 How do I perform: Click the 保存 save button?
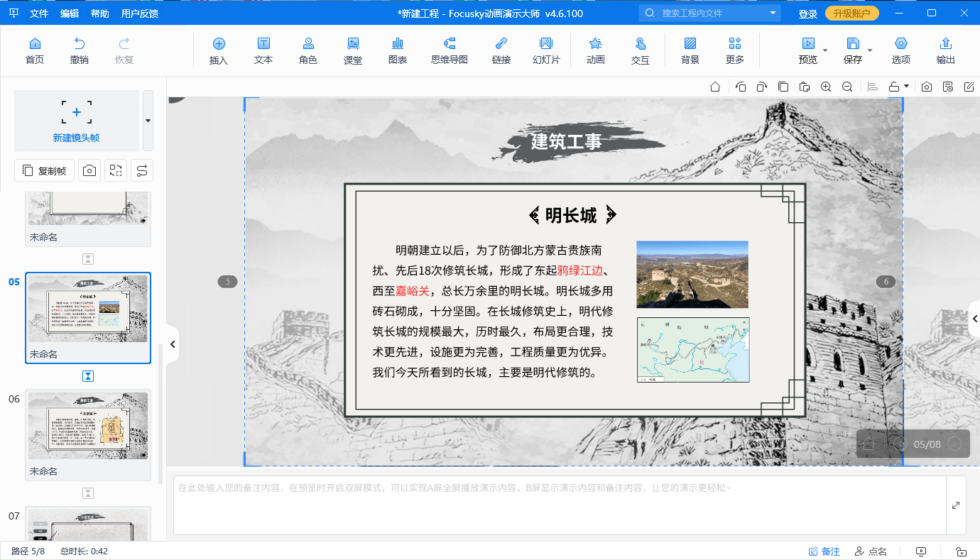coord(853,51)
